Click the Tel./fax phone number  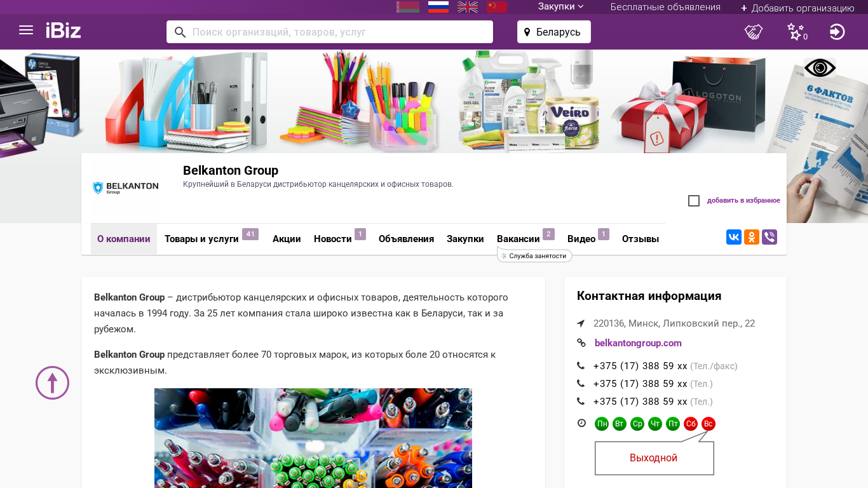641,366
